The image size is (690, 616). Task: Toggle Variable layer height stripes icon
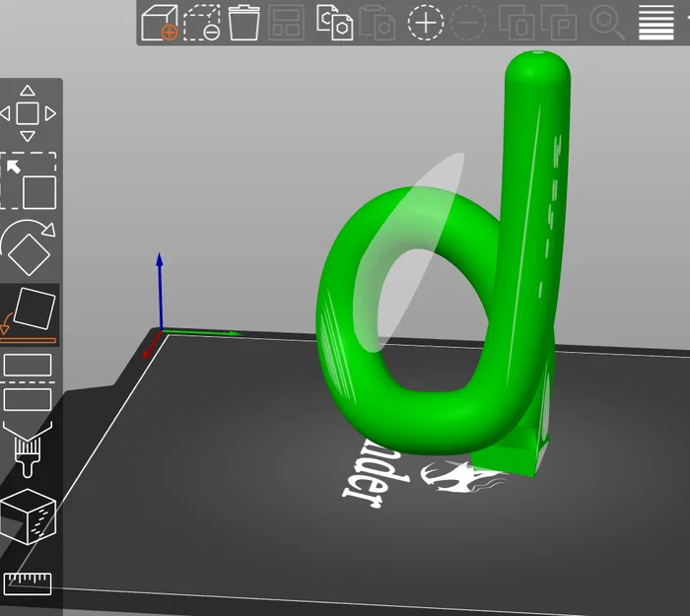click(656, 23)
